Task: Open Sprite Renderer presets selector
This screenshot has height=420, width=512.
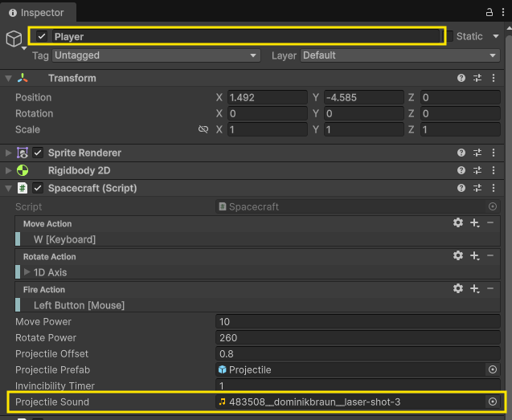Action: [477, 153]
